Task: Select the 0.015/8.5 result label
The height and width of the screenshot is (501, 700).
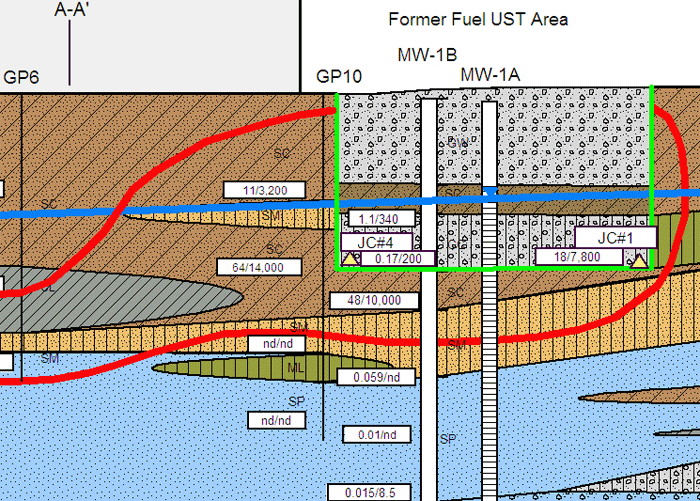Action: pos(371,492)
